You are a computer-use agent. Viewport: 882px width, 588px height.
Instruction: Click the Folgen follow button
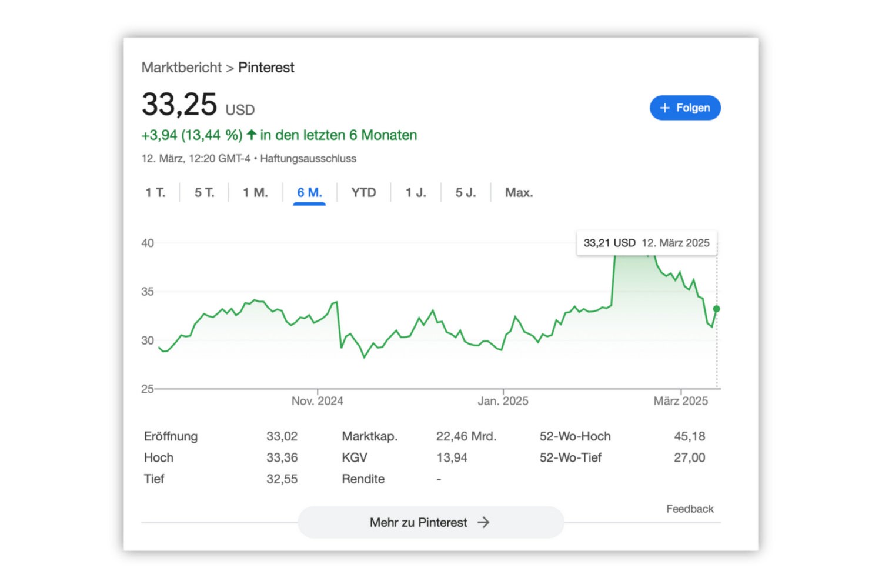(x=685, y=108)
